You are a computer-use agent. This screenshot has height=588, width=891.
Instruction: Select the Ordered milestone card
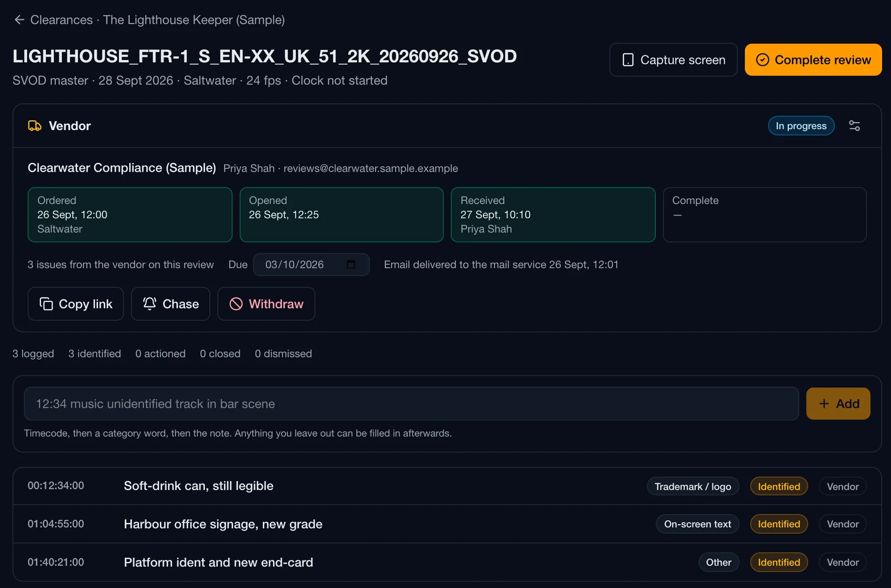pos(130,215)
